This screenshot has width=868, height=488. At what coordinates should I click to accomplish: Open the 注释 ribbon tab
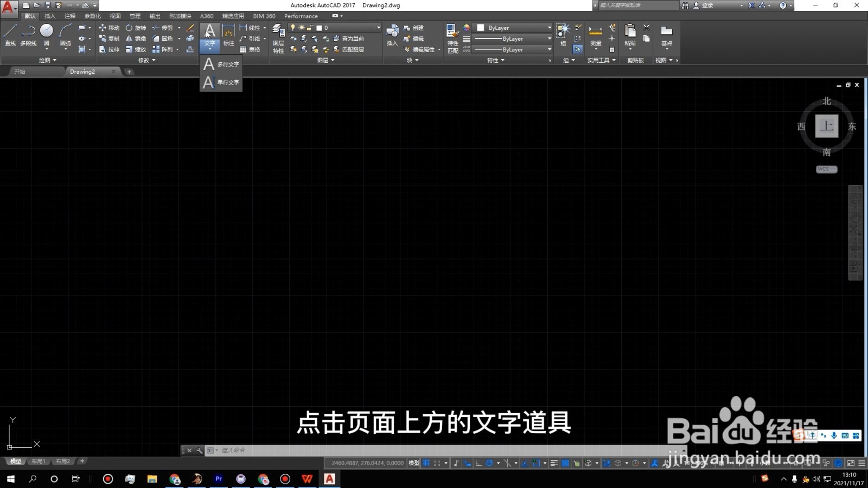(70, 16)
